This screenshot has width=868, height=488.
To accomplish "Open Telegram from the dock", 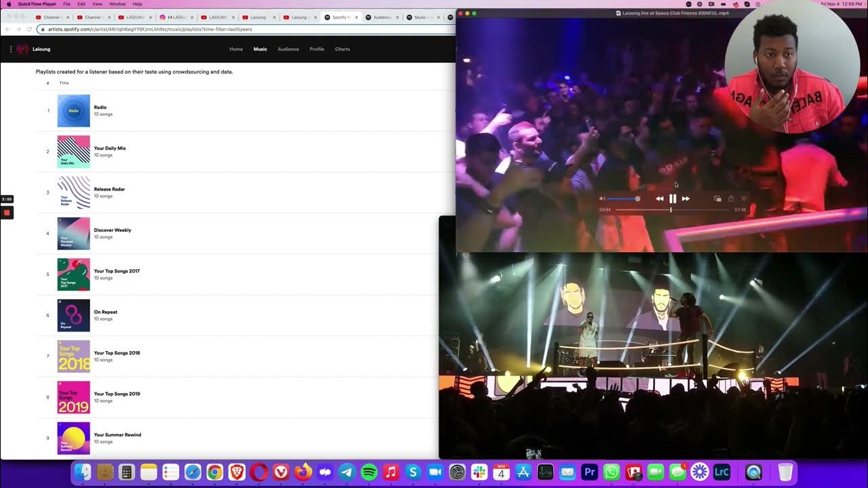I will (347, 472).
